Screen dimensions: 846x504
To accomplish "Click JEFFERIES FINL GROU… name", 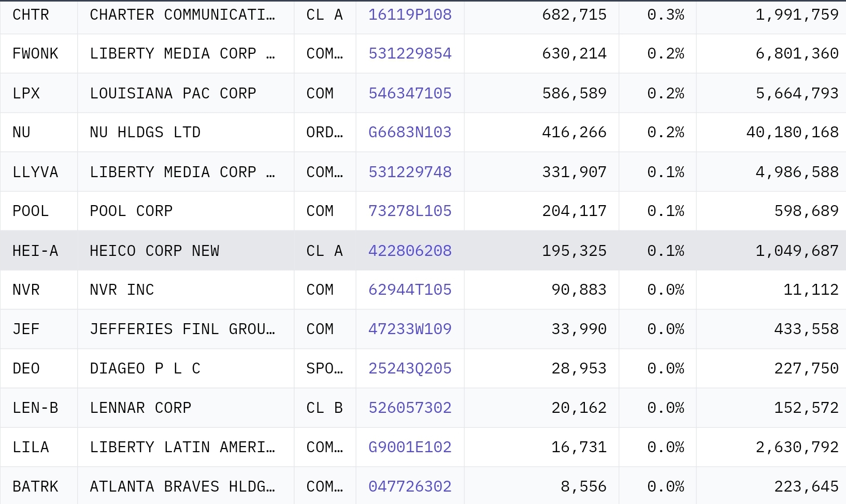I will coord(182,329).
